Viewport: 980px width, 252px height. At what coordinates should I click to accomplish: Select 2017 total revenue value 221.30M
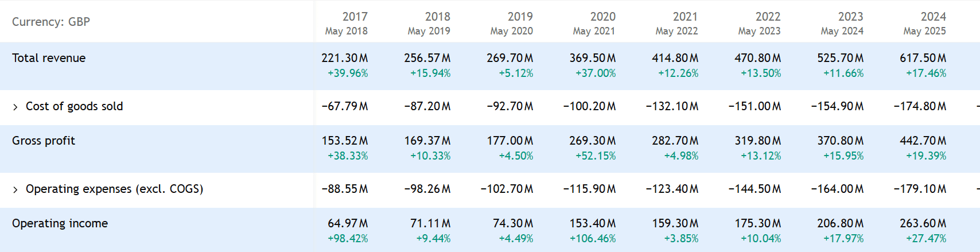pyautogui.click(x=344, y=58)
